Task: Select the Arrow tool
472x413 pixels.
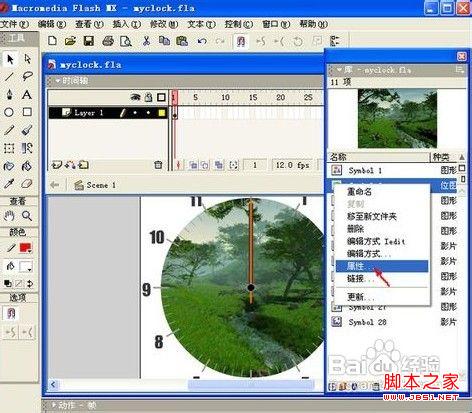Action: coord(10,59)
